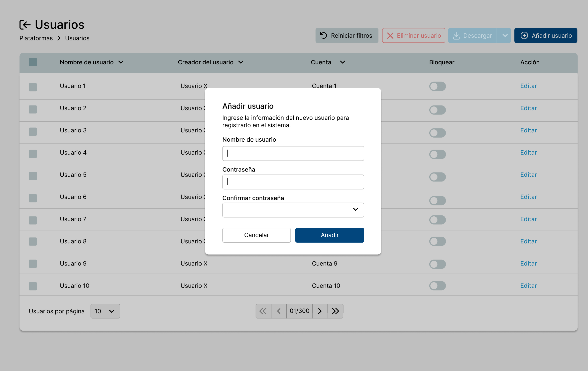Toggle the Bloquear switch for Usuario 1
The height and width of the screenshot is (371, 588).
(x=437, y=87)
